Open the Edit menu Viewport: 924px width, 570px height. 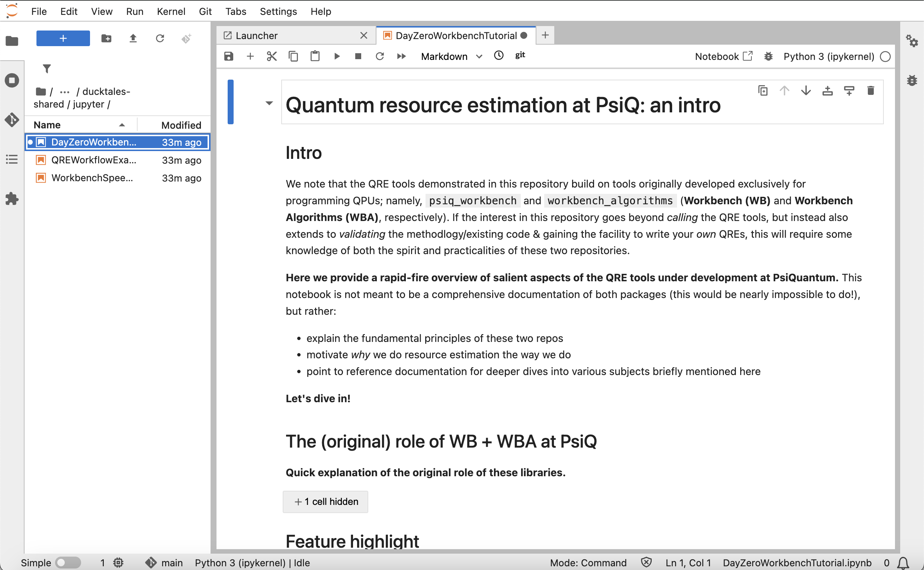point(68,11)
